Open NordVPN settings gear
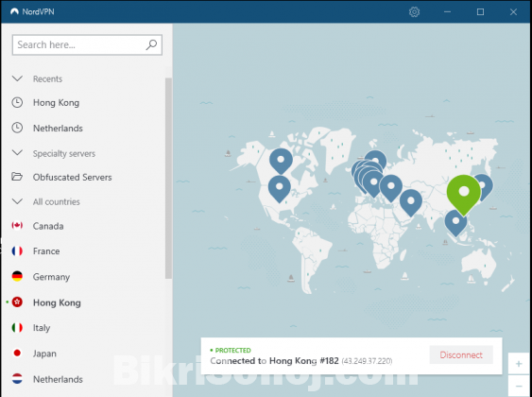The image size is (532, 397). click(414, 12)
